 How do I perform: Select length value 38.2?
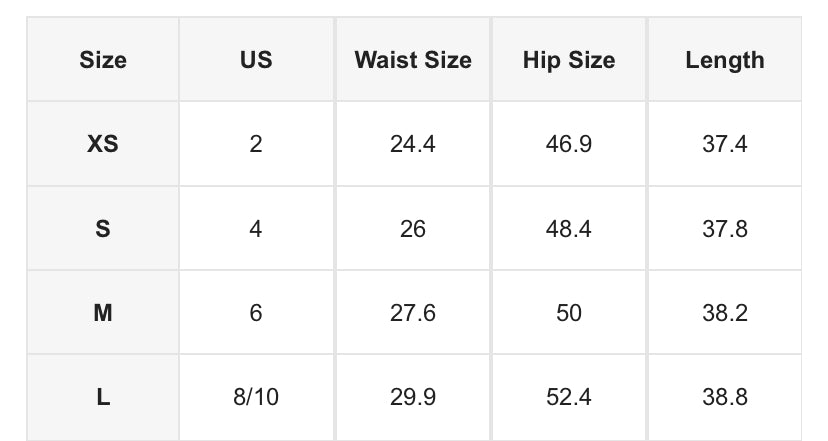(724, 313)
